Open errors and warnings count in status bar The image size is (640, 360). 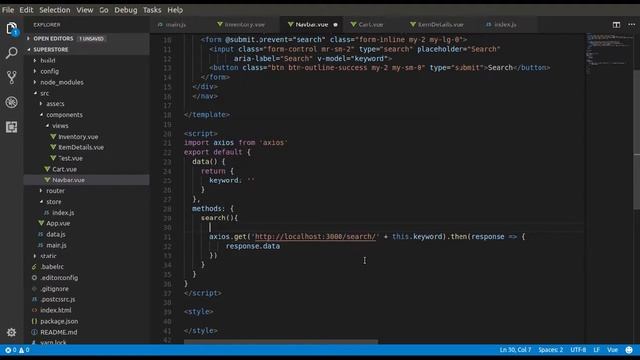[17, 350]
